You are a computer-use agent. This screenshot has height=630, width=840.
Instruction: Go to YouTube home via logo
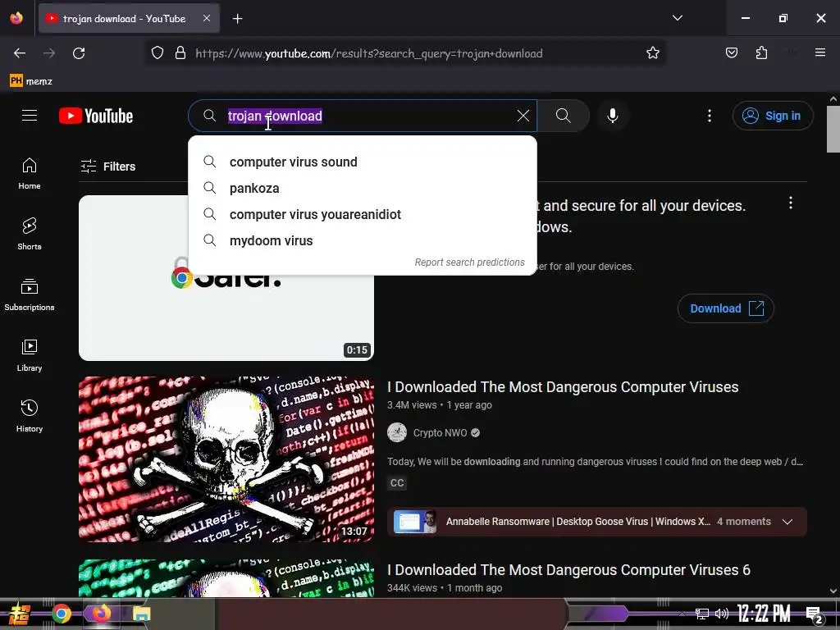click(96, 116)
